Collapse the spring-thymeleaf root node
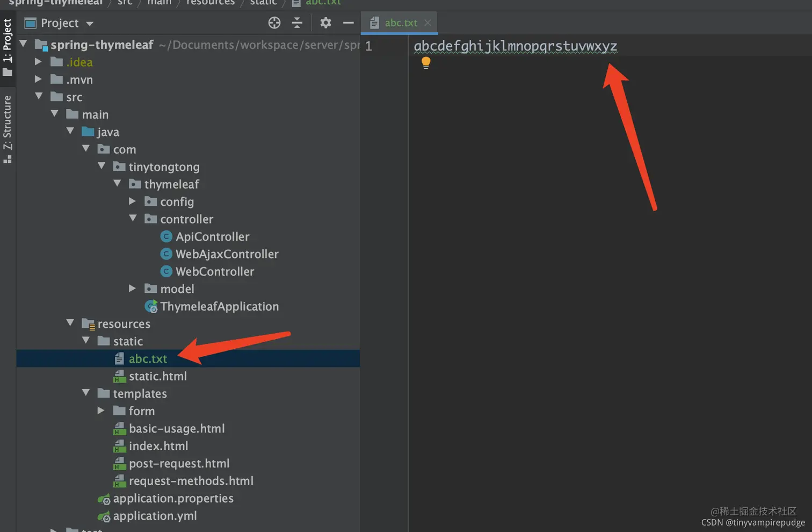 click(x=24, y=44)
